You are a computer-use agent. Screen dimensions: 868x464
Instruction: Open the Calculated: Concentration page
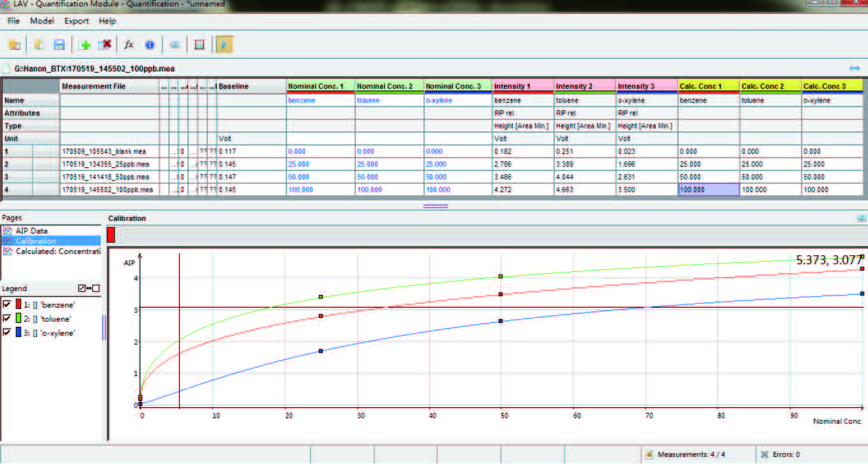click(x=57, y=251)
